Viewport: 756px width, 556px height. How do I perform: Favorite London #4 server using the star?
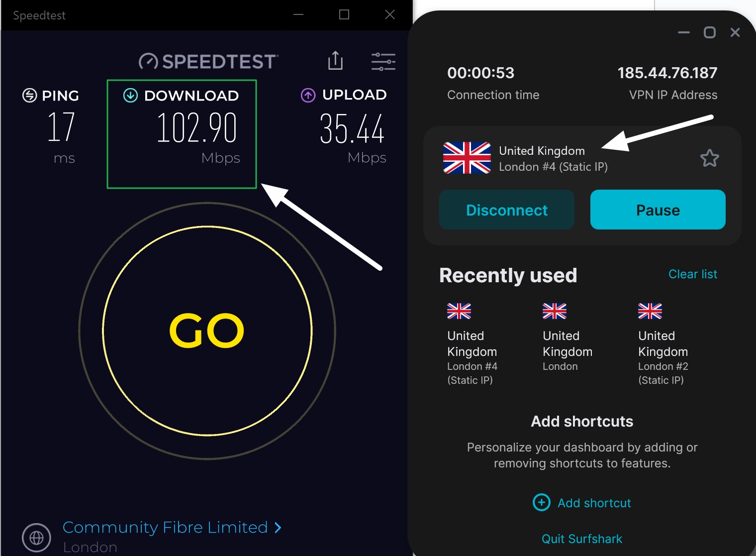pos(710,158)
